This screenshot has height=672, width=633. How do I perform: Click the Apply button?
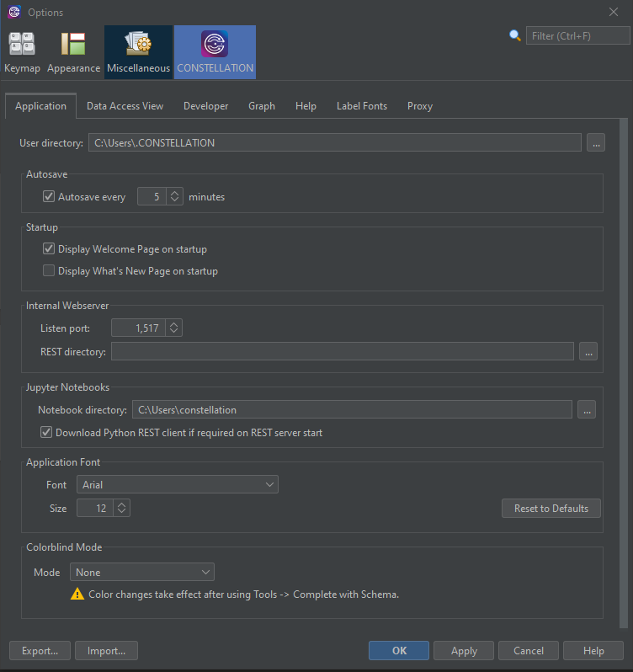click(464, 651)
